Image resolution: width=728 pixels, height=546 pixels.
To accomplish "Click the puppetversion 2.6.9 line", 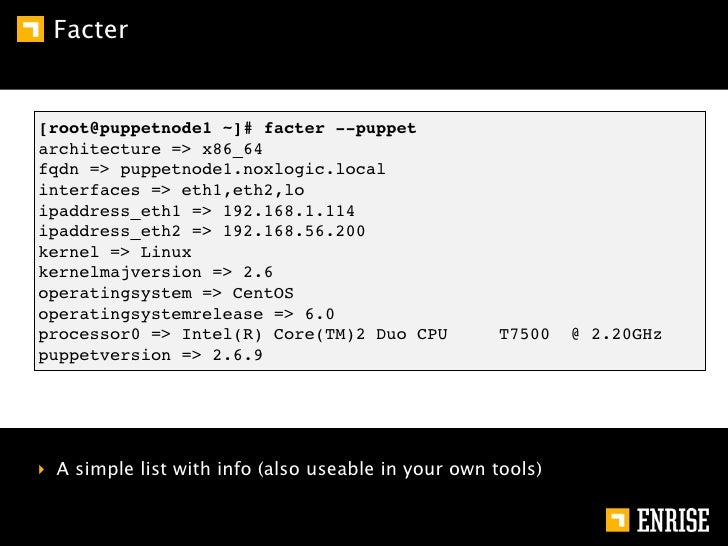I will 150,355.
